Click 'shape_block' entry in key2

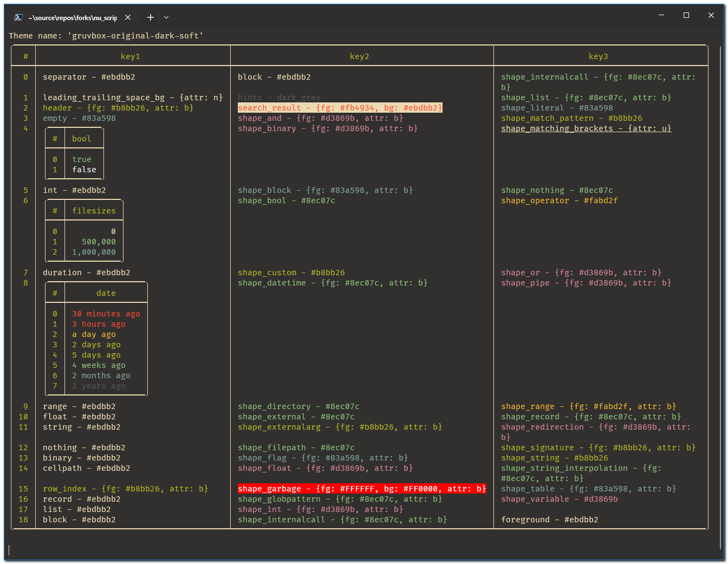click(326, 190)
